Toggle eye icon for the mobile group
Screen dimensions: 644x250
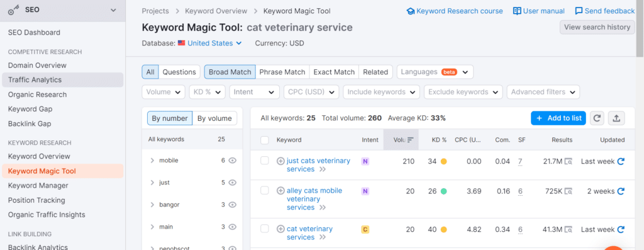tap(233, 161)
